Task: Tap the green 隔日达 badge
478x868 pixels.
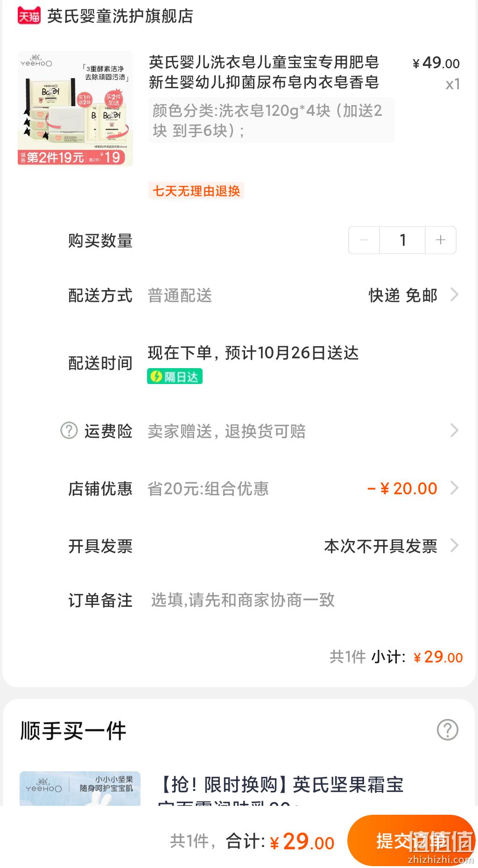Action: click(175, 377)
